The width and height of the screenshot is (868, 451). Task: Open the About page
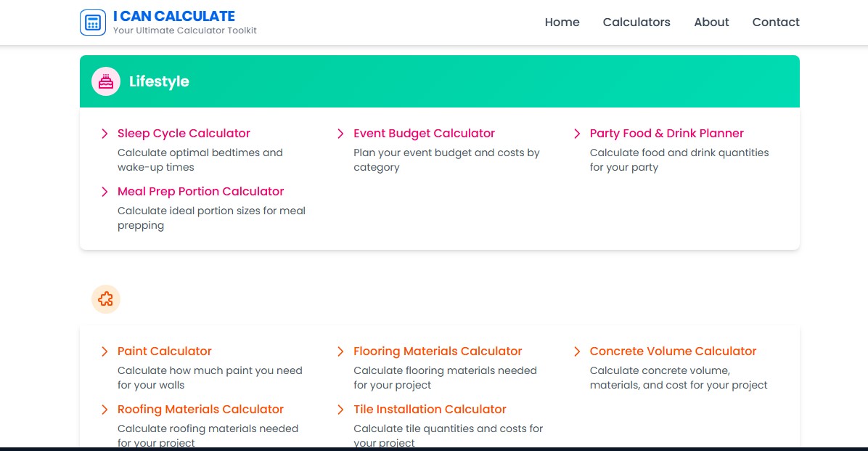[x=711, y=22]
